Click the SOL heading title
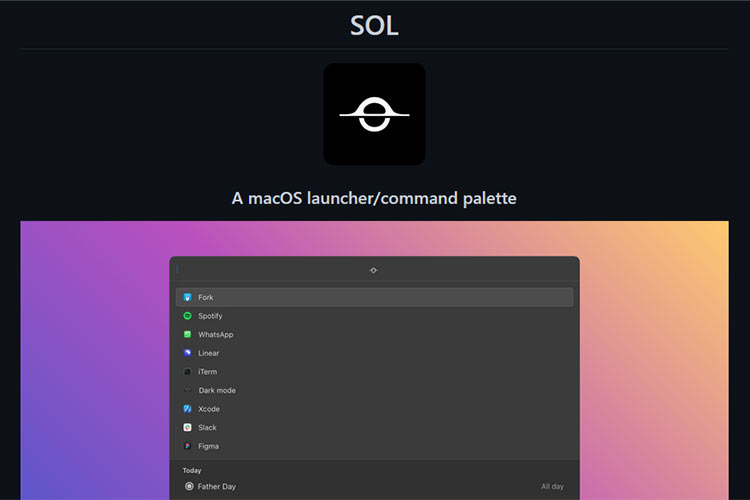 tap(374, 25)
